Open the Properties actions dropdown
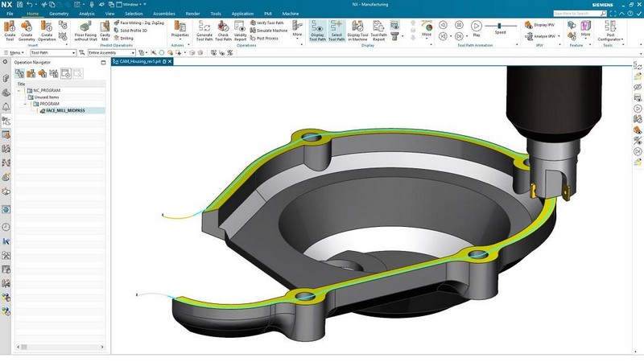The width and height of the screenshot is (644, 362). [x=180, y=29]
